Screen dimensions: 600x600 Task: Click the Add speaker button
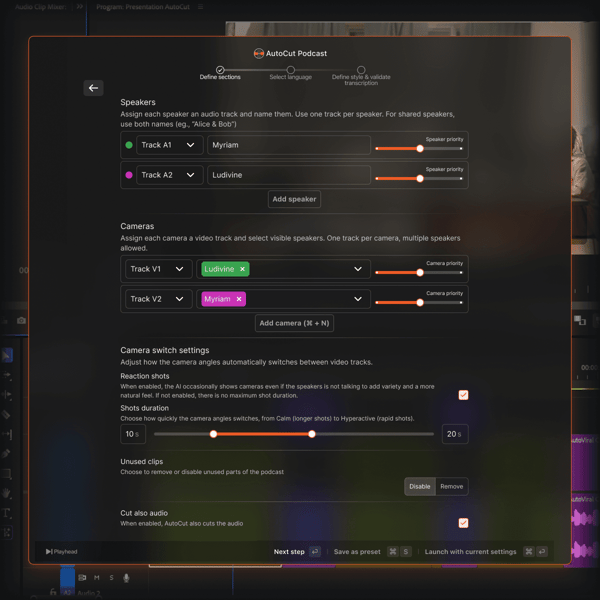point(294,199)
